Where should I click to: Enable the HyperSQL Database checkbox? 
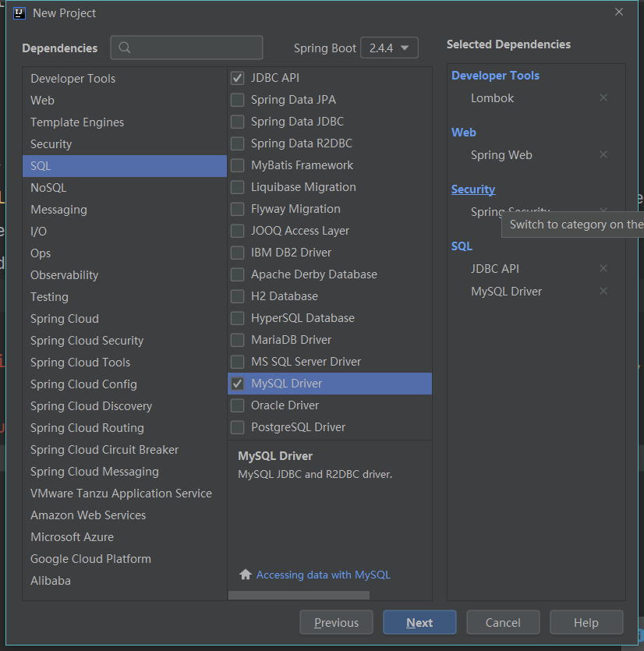[x=238, y=318]
